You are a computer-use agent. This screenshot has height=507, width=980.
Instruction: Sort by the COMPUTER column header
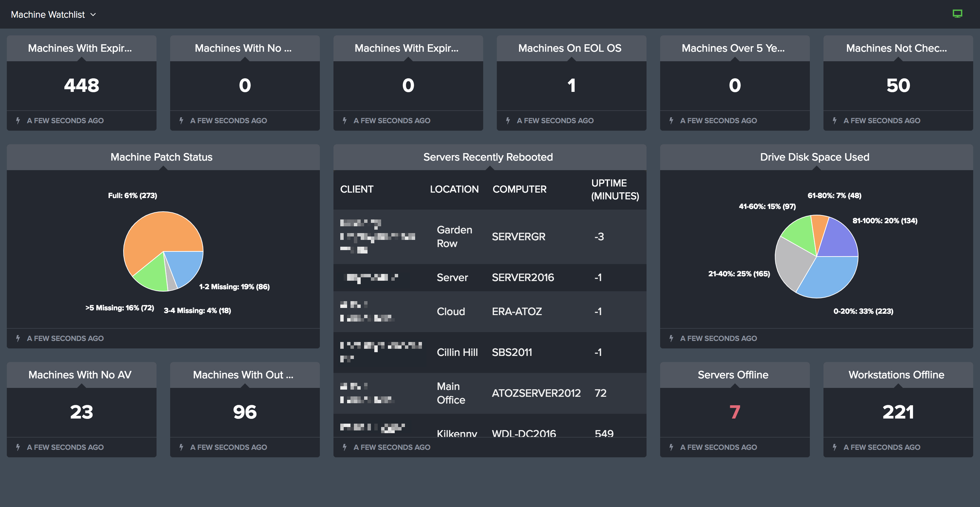click(519, 190)
